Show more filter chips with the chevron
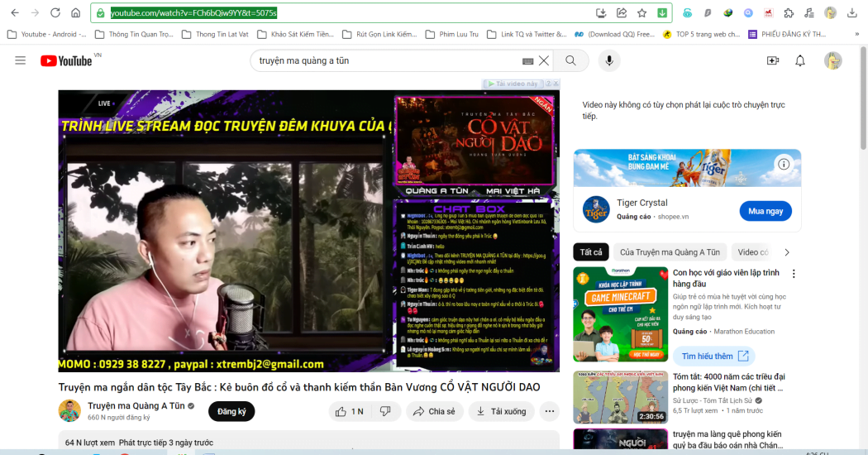The image size is (868, 455). [x=787, y=252]
